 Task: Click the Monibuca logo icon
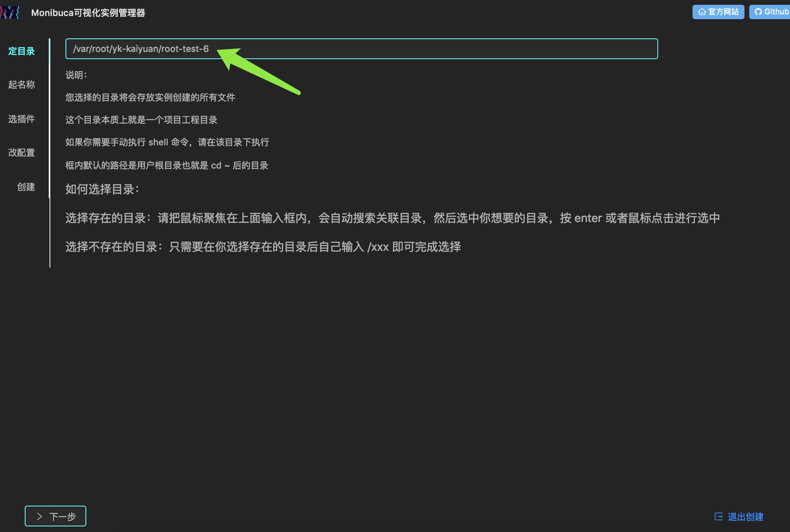10,12
